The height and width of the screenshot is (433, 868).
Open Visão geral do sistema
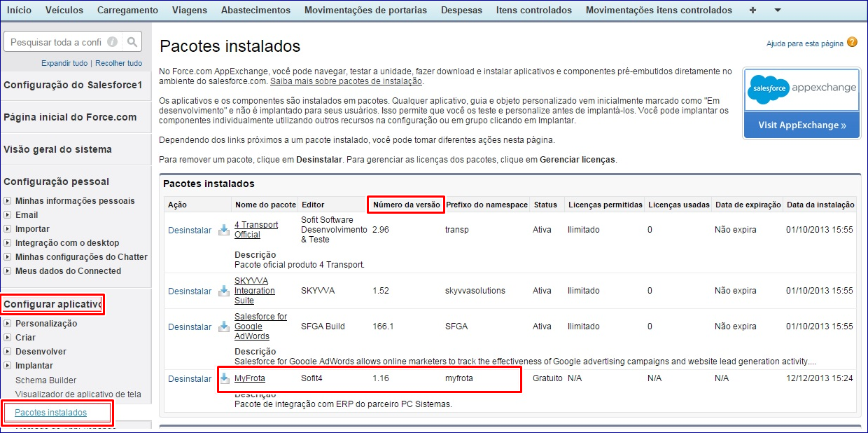pos(57,149)
